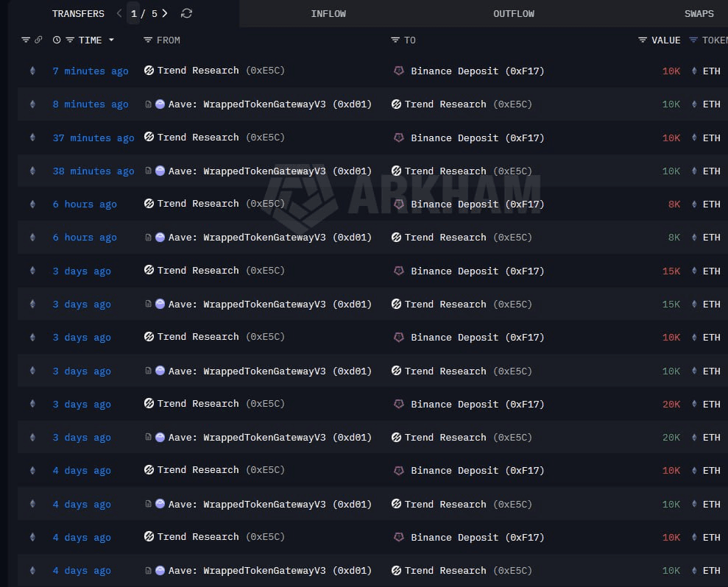Click the link icon in header row
This screenshot has height=587, width=728.
[38, 40]
